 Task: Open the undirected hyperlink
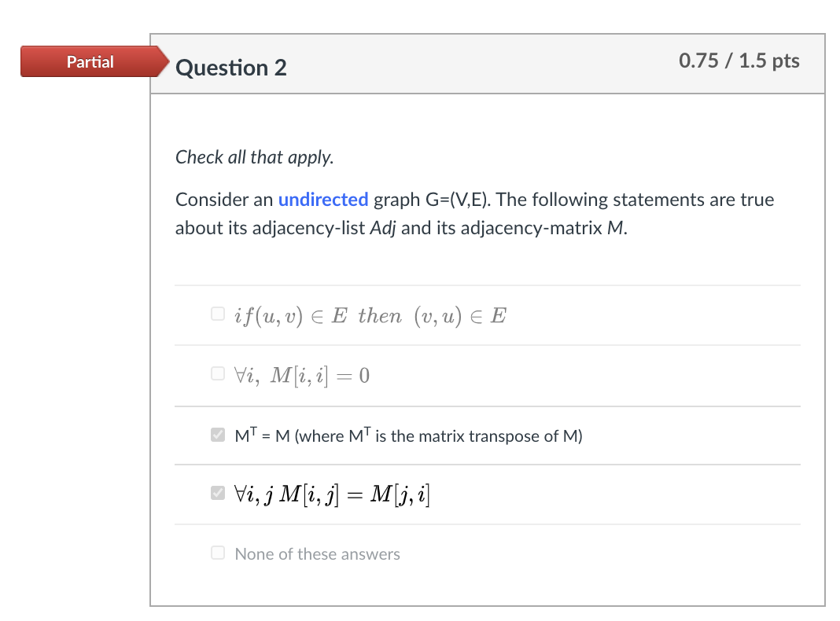pyautogui.click(x=322, y=199)
